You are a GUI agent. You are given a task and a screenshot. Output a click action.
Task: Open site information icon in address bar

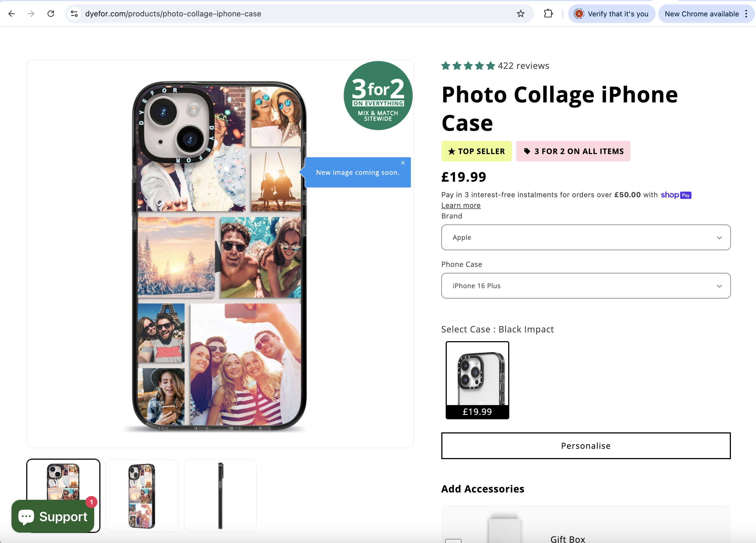point(74,14)
